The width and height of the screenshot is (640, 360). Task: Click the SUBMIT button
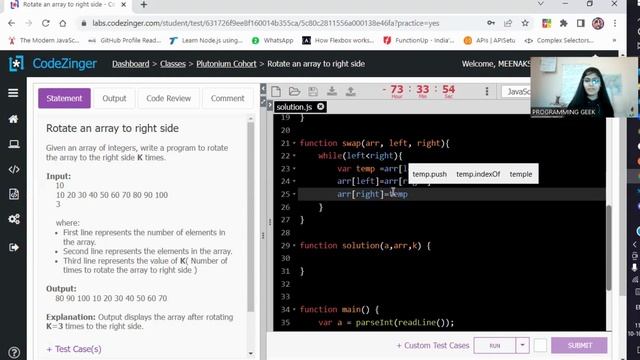tap(579, 345)
